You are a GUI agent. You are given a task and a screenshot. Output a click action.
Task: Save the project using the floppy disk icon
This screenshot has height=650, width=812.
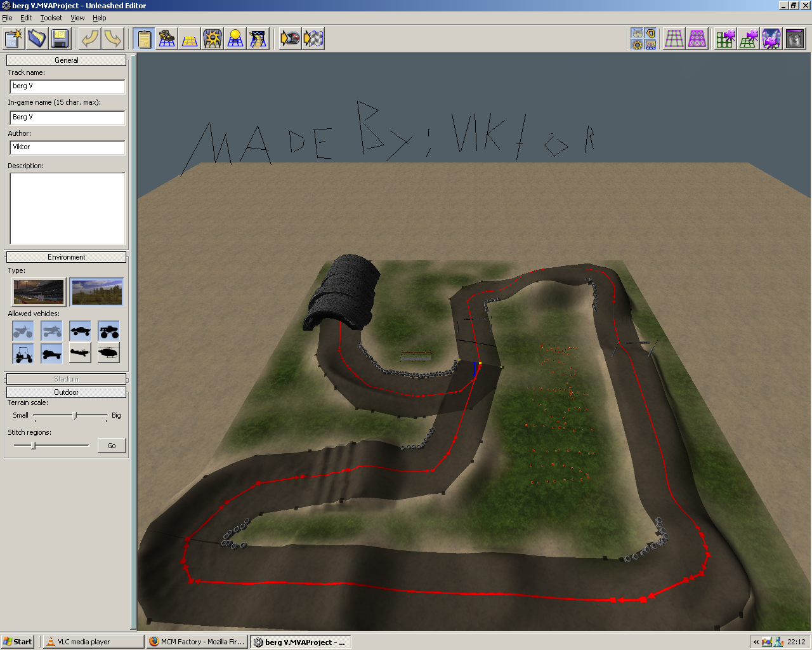click(x=60, y=39)
